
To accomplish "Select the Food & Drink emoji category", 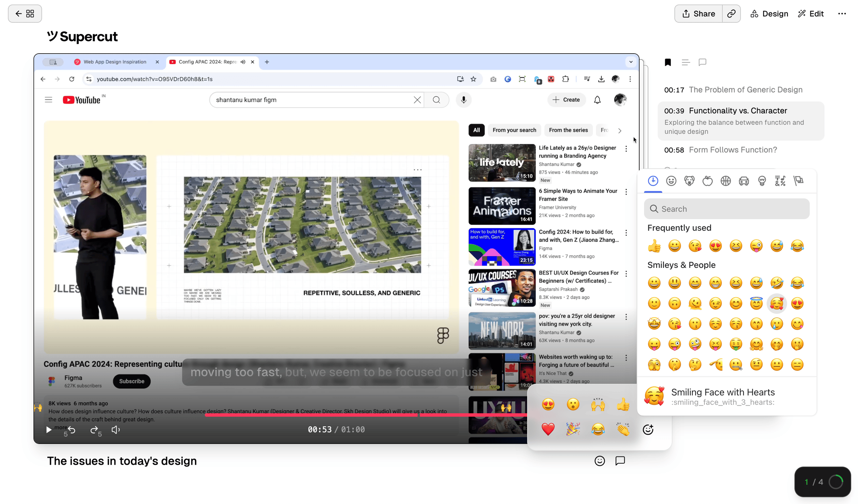I will coord(707,181).
